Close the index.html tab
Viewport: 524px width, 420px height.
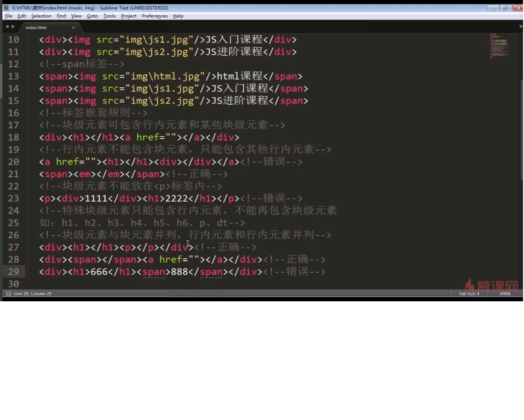coord(73,27)
